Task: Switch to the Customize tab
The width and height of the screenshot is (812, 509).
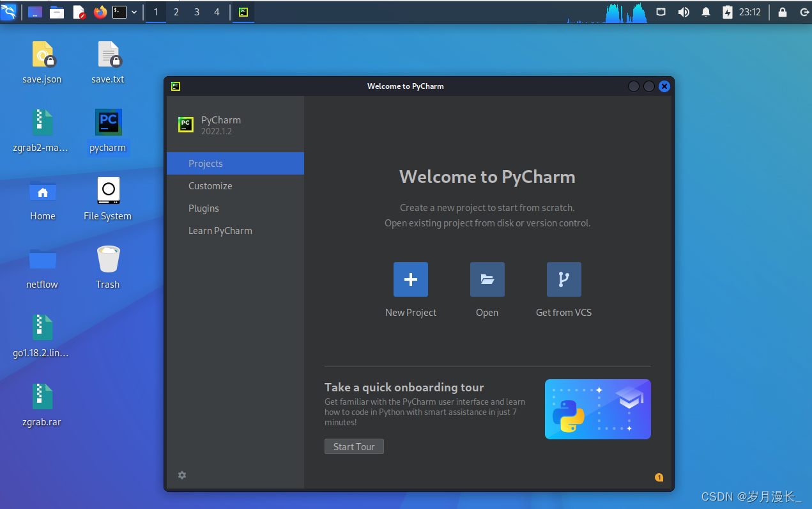Action: (x=235, y=185)
